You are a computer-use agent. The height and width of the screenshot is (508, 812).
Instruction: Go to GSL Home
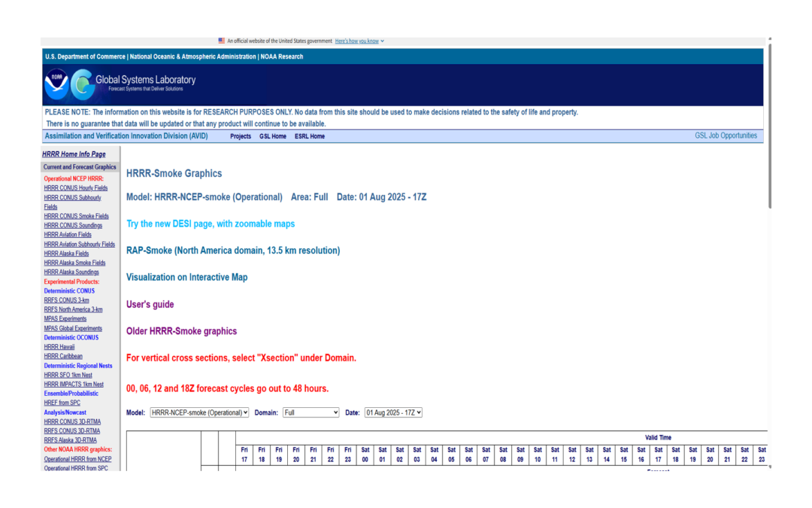[273, 136]
